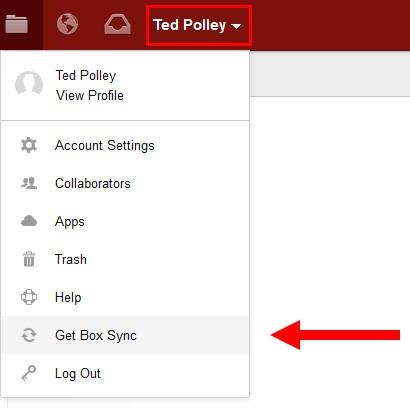Click the key icon beside Log Out
The width and height of the screenshot is (410, 408).
click(x=29, y=373)
